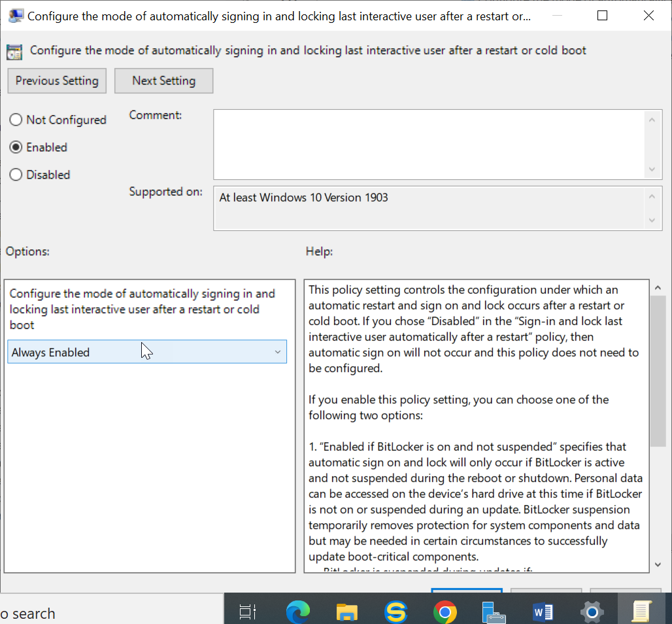Image resolution: width=672 pixels, height=624 pixels.
Task: Go to the Next Setting
Action: [163, 81]
